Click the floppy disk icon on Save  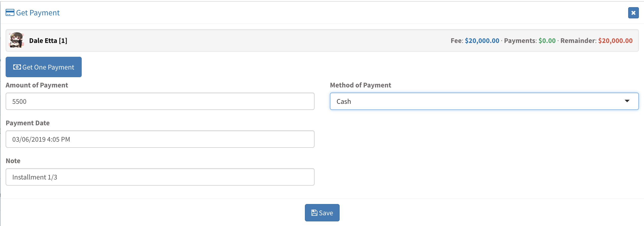coord(314,213)
